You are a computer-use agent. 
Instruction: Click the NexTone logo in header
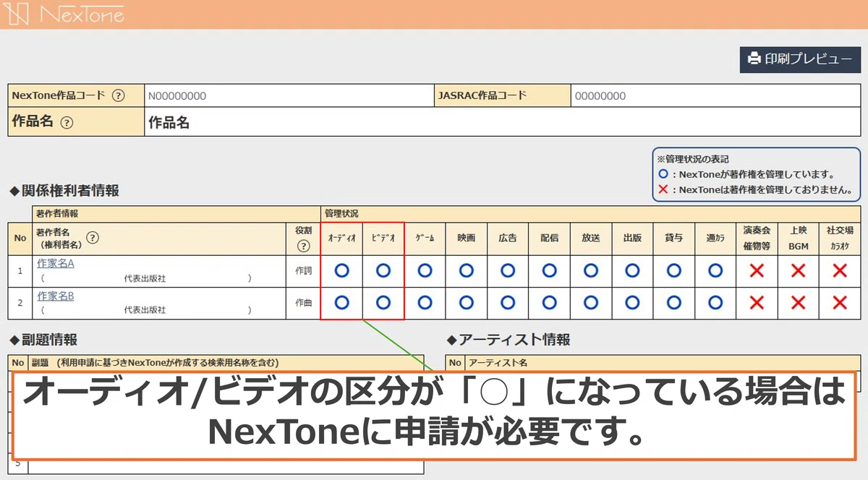tap(65, 14)
